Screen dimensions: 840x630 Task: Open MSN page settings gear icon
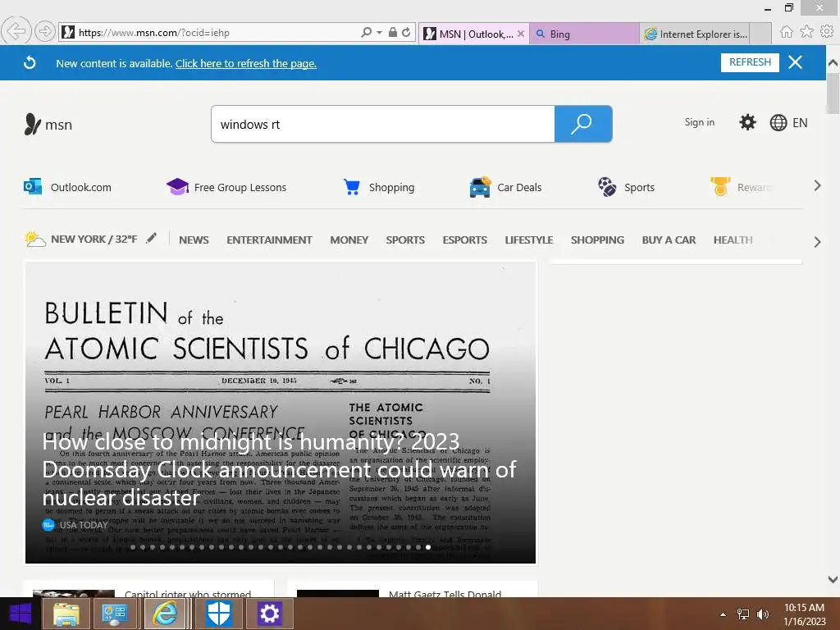[747, 122]
